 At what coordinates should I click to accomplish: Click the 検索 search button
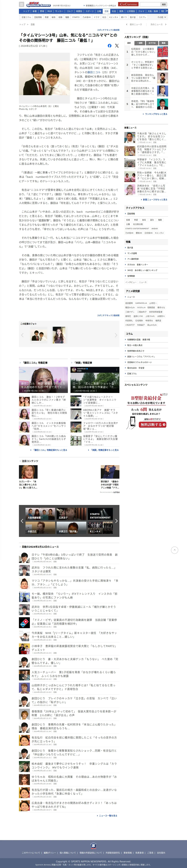coord(164,4)
